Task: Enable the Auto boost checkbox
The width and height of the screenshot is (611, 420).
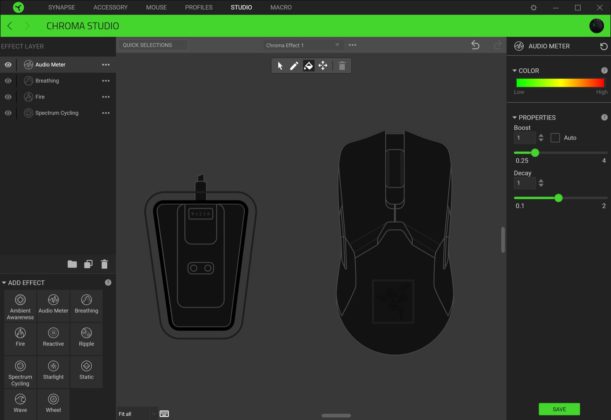Action: pos(555,137)
